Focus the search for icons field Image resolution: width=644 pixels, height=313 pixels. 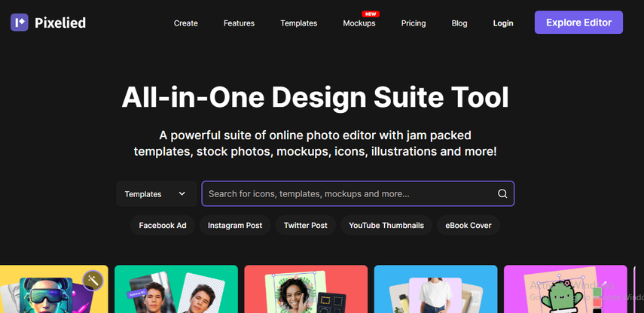tap(358, 193)
